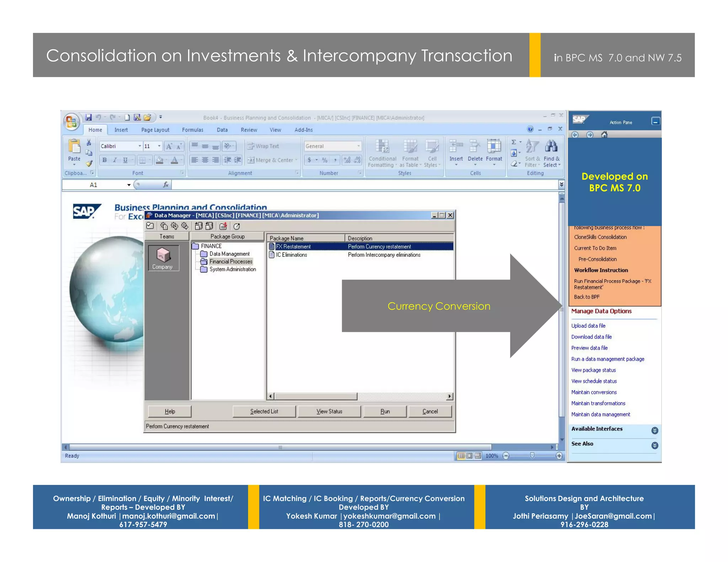
Task: Open the Data ribbon tab
Action: click(222, 130)
